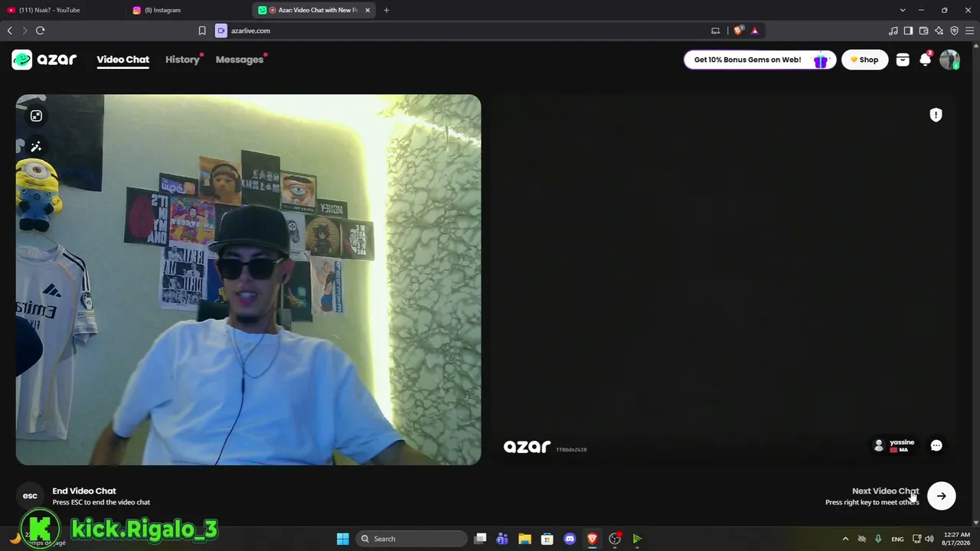Open Brave Shields panel
980x551 pixels.
pyautogui.click(x=738, y=31)
